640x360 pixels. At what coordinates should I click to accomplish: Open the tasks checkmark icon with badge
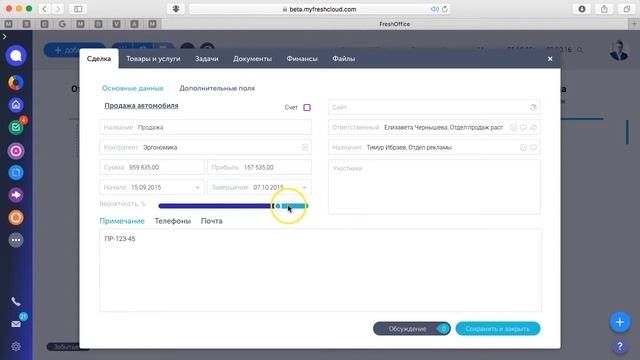(16, 127)
